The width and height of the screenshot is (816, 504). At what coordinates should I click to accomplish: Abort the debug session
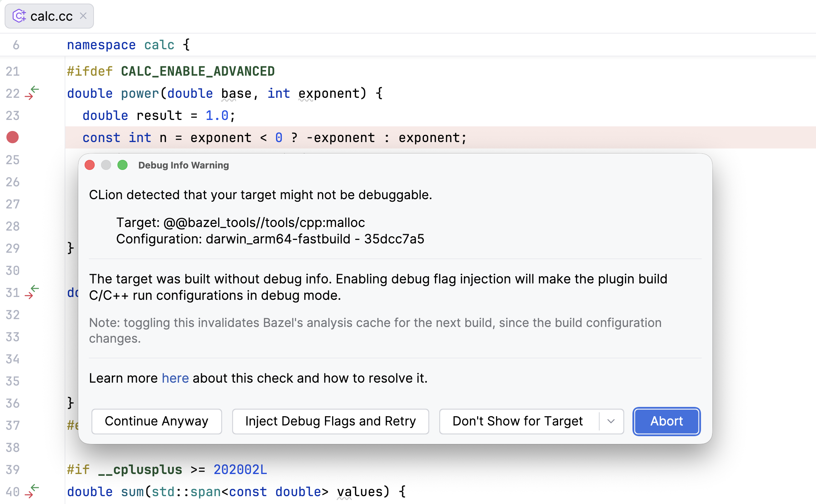tap(666, 421)
